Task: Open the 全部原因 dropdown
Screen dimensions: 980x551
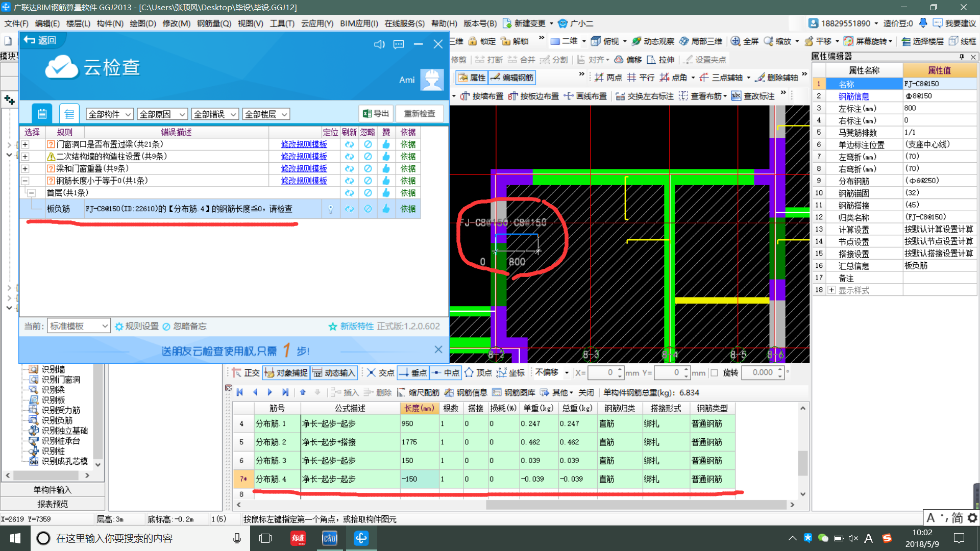Action: 163,114
